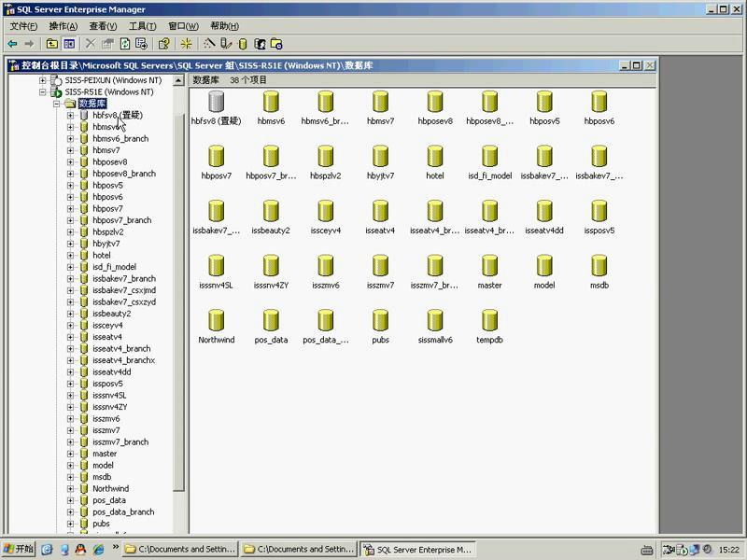Open the 帮助(H) menu
This screenshot has width=747, height=560.
(x=224, y=26)
